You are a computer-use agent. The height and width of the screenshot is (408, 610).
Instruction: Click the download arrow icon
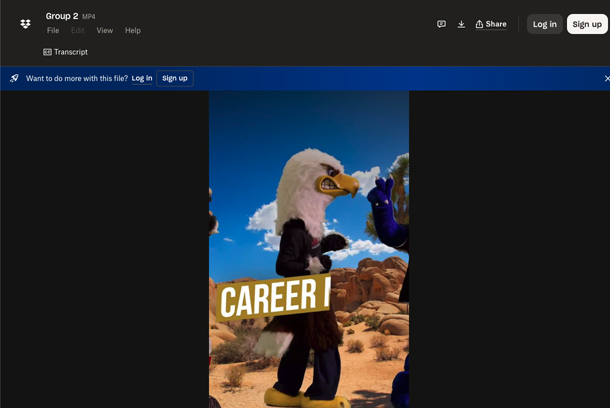tap(461, 24)
